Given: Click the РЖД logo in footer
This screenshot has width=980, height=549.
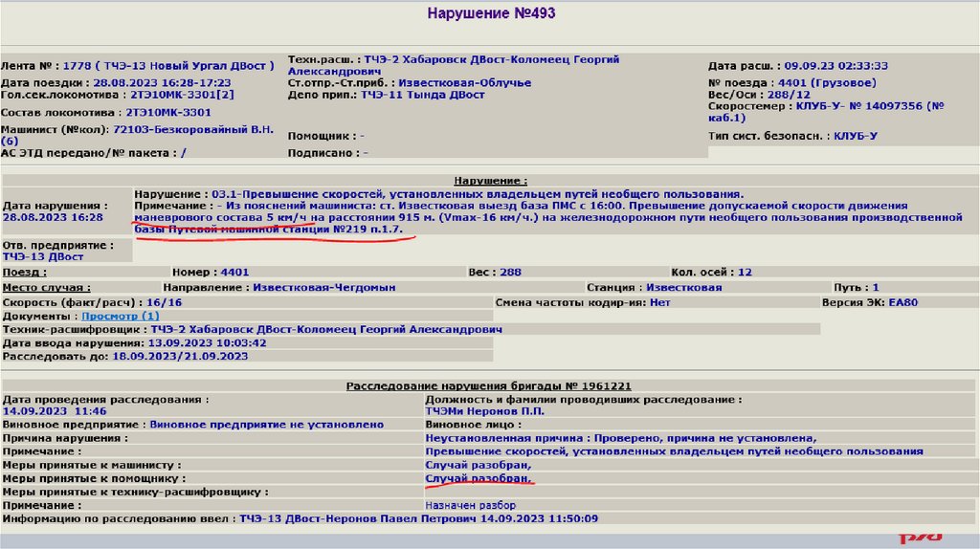Looking at the screenshot, I should tap(920, 538).
